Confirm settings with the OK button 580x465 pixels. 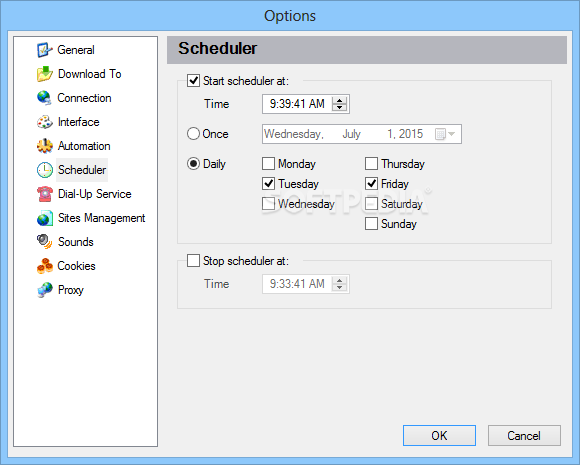pyautogui.click(x=439, y=435)
